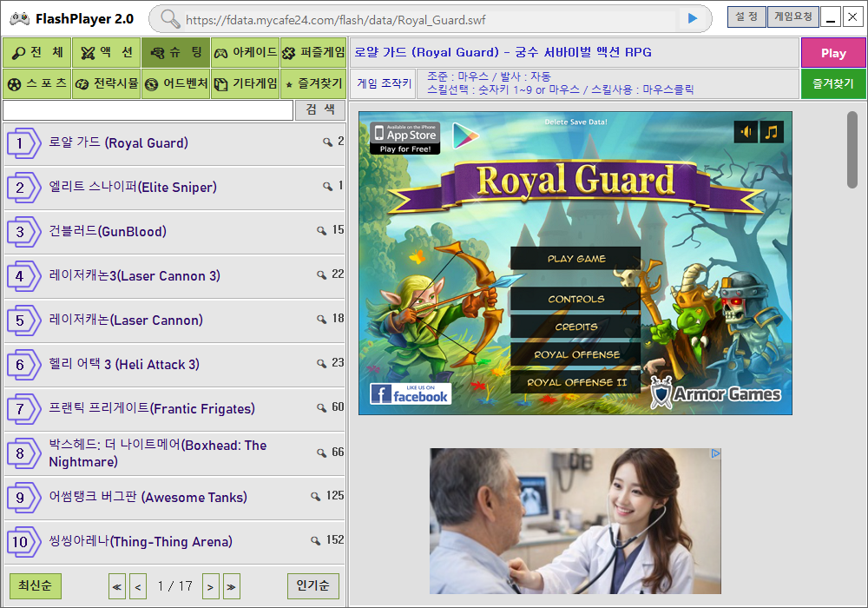This screenshot has height=608, width=868.
Task: Go to the first page with « button
Action: point(117,586)
